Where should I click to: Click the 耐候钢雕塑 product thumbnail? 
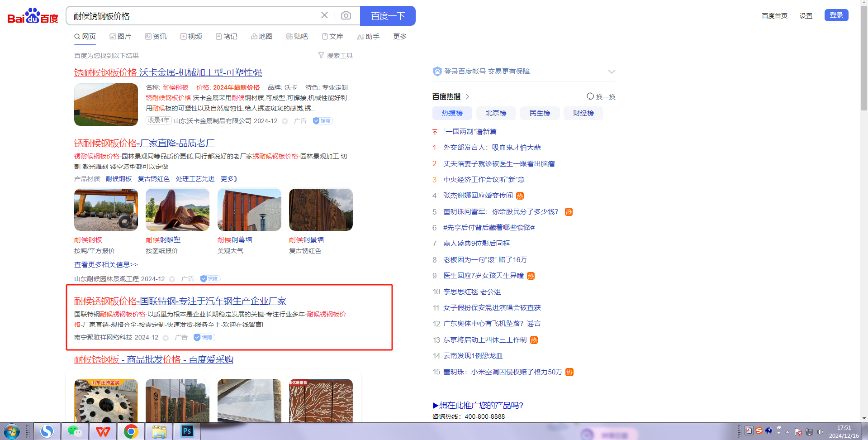(177, 210)
